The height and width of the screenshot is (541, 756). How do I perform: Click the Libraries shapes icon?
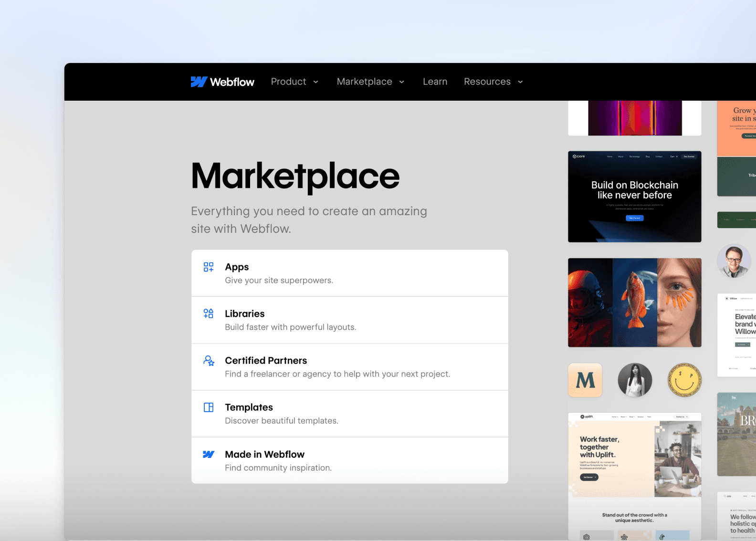[209, 313]
